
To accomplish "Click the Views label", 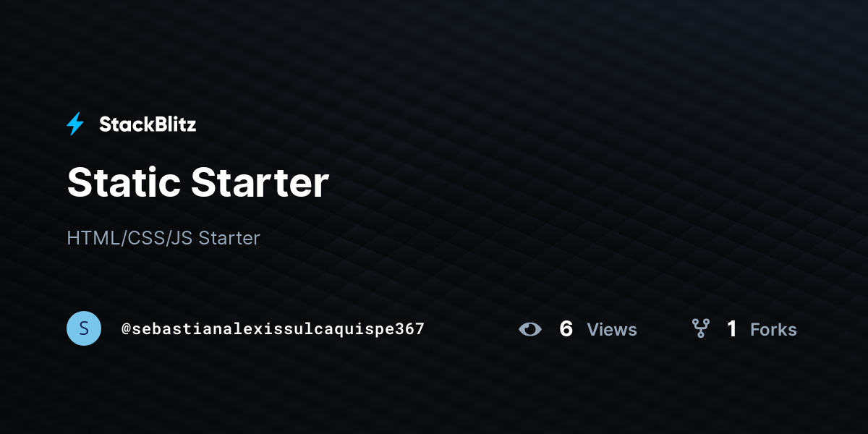I will coord(612,330).
